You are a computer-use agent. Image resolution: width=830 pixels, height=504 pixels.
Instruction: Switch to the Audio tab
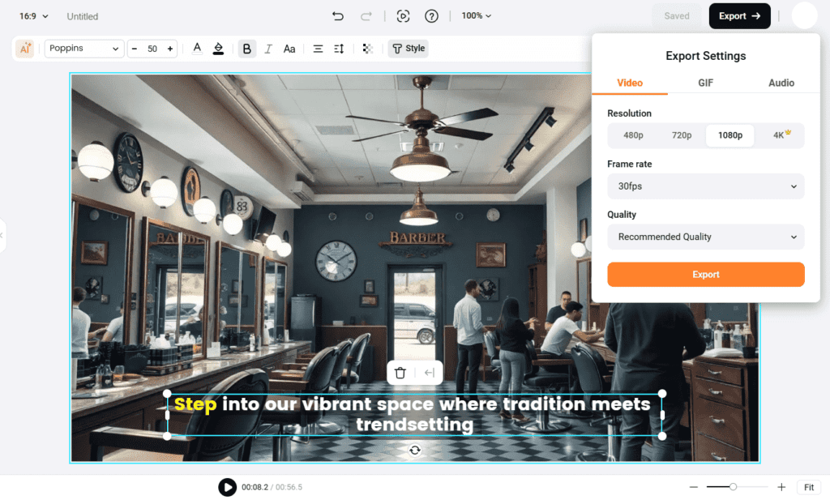(x=781, y=83)
